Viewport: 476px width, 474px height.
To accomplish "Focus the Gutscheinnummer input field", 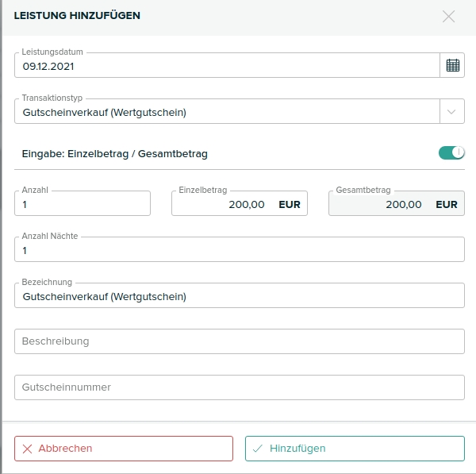I will pyautogui.click(x=239, y=387).
